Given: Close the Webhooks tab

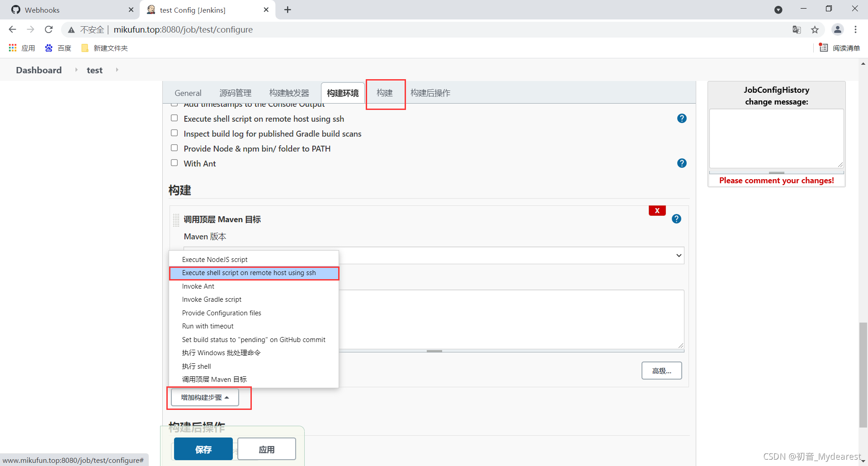Looking at the screenshot, I should [x=131, y=10].
